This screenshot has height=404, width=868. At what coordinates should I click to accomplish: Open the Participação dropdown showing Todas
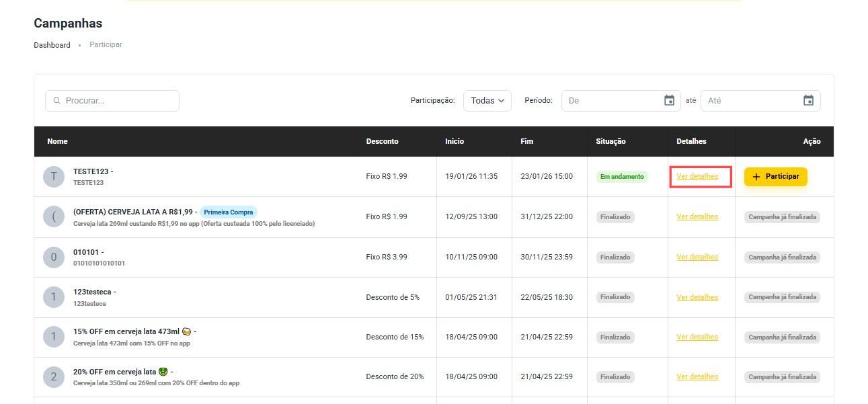coord(487,100)
